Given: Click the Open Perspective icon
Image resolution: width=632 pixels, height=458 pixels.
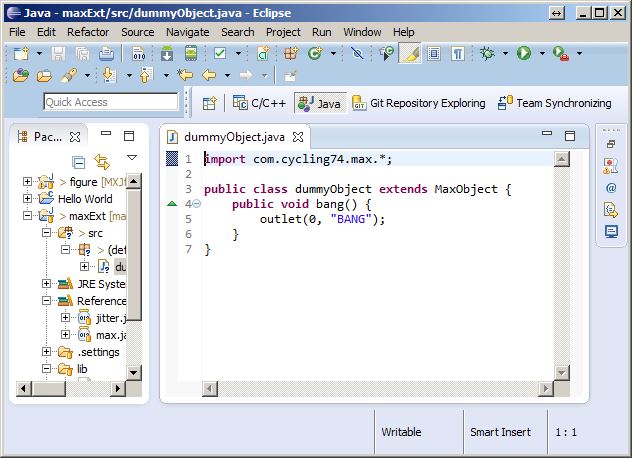Looking at the screenshot, I should [x=210, y=103].
